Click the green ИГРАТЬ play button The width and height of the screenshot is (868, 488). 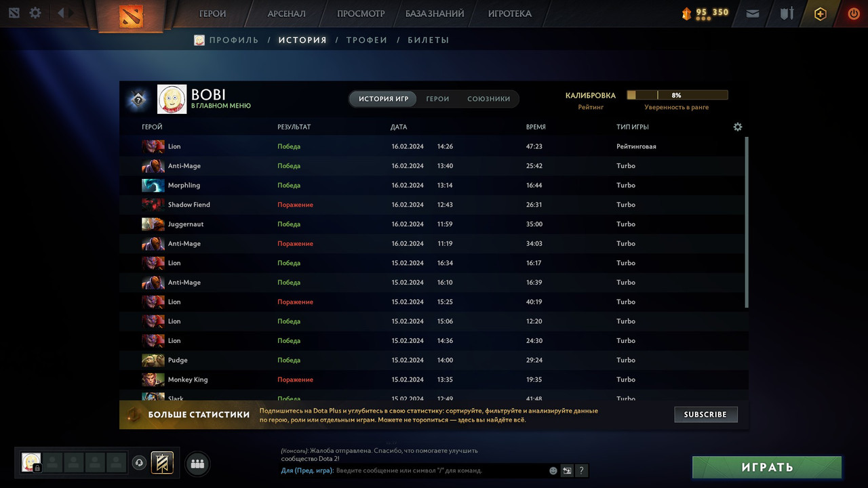pos(767,467)
